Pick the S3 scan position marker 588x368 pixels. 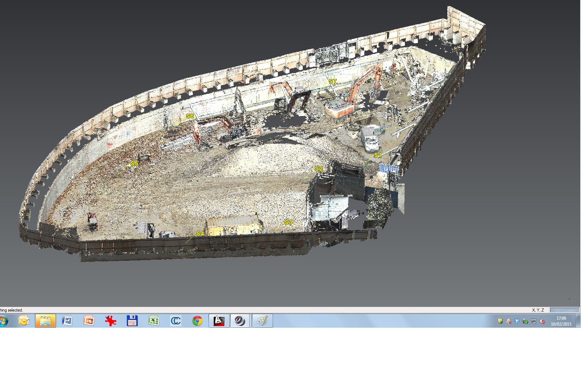tap(288, 222)
